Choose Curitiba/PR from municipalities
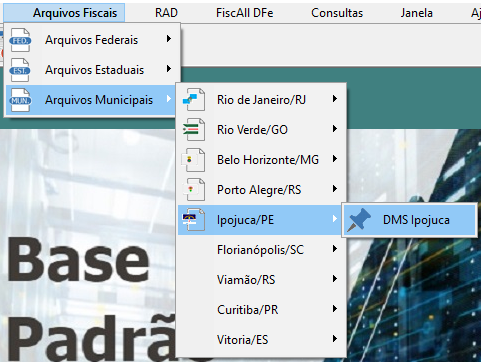The image size is (481, 362). pyautogui.click(x=261, y=310)
